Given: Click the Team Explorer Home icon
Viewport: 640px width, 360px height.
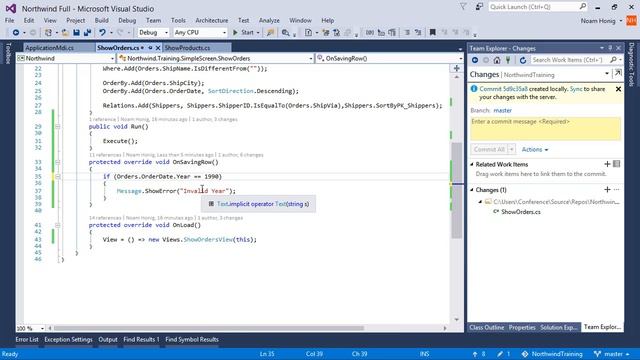Looking at the screenshot, I should (497, 60).
